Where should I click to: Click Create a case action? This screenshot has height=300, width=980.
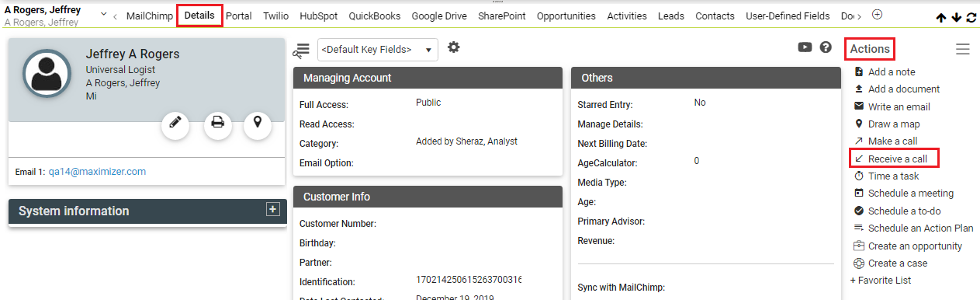coord(898,263)
